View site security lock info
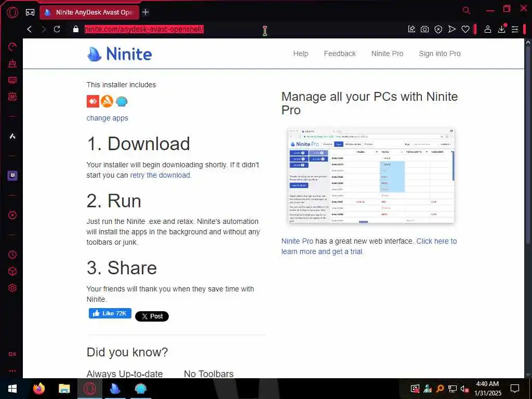Image resolution: width=532 pixels, height=399 pixels. point(76,29)
